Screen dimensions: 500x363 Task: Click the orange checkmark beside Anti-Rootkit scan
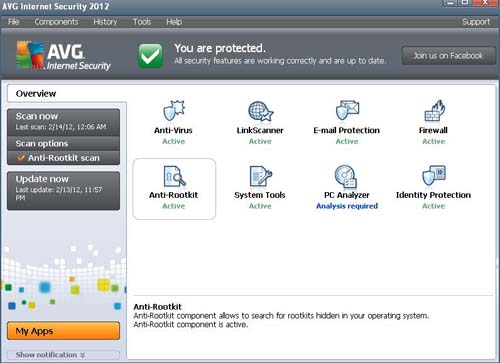21,158
